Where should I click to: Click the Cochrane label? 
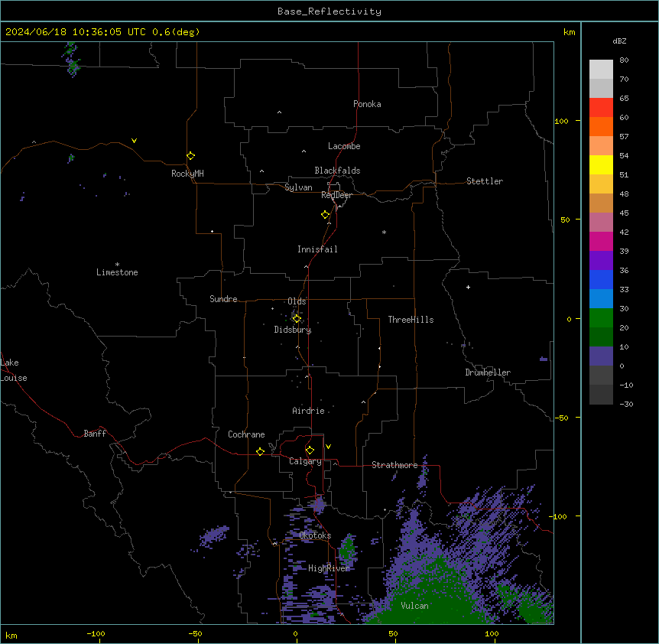[246, 434]
